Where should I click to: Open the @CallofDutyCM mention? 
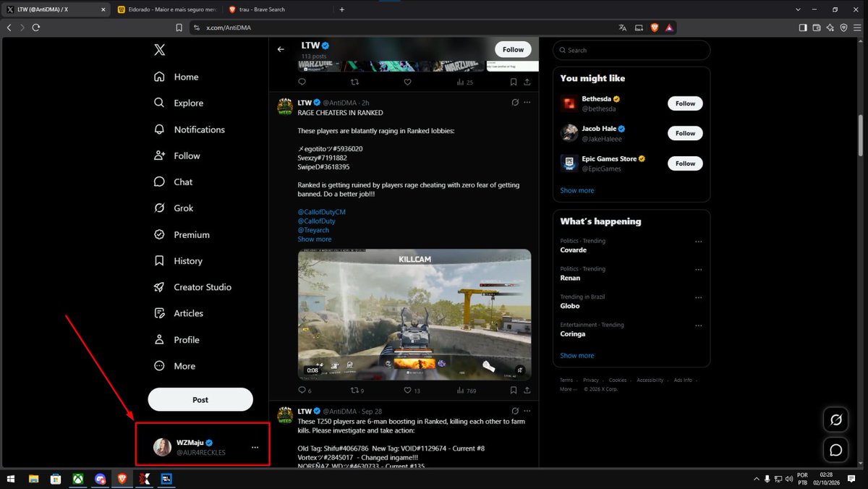[322, 212]
